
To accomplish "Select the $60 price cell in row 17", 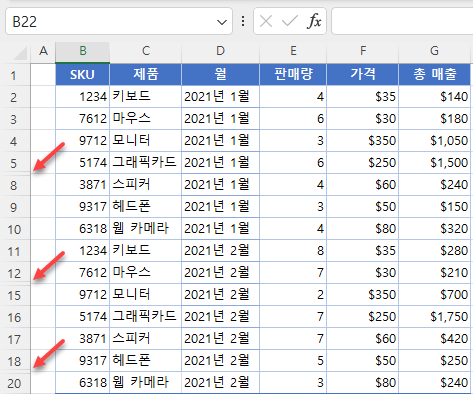I will pos(363,339).
